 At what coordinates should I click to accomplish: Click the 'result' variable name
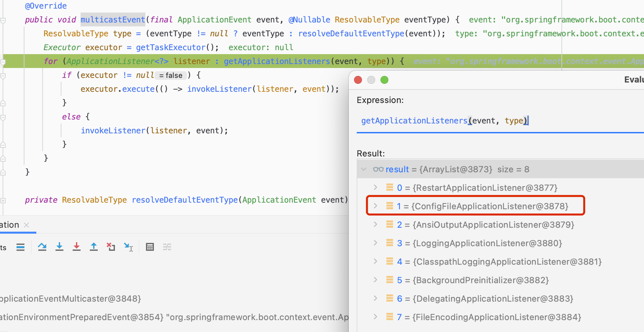[397, 169]
